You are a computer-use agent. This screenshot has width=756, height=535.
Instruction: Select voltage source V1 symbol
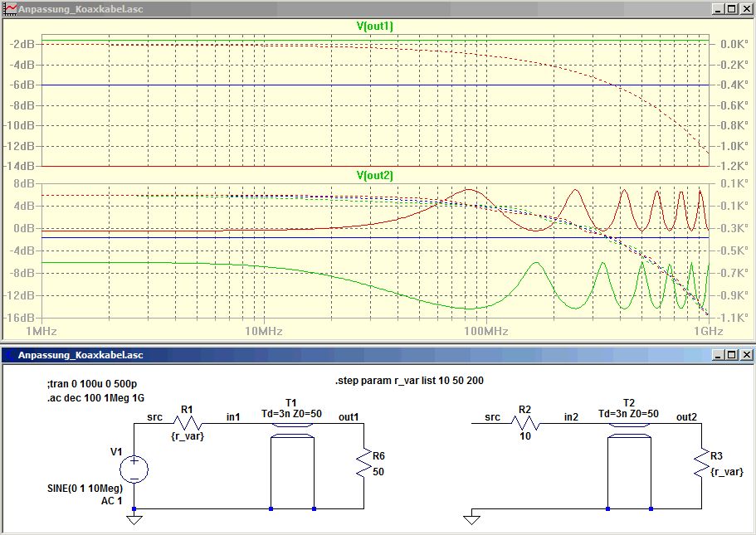point(134,469)
